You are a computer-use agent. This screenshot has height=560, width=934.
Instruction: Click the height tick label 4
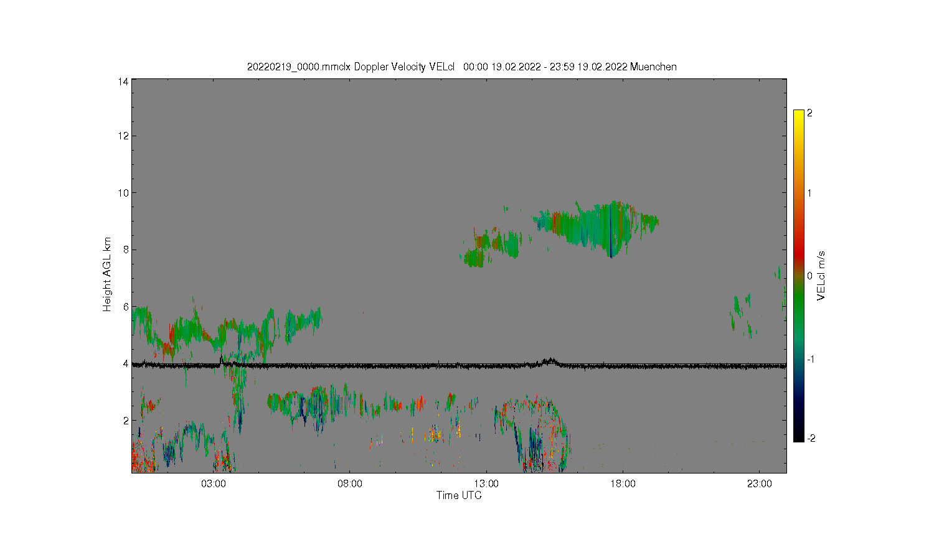pos(126,363)
